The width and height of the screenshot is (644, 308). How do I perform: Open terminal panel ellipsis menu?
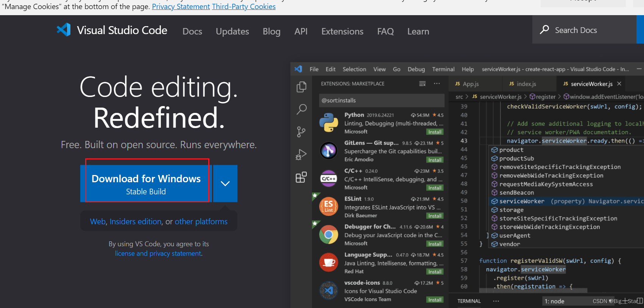pos(496,301)
